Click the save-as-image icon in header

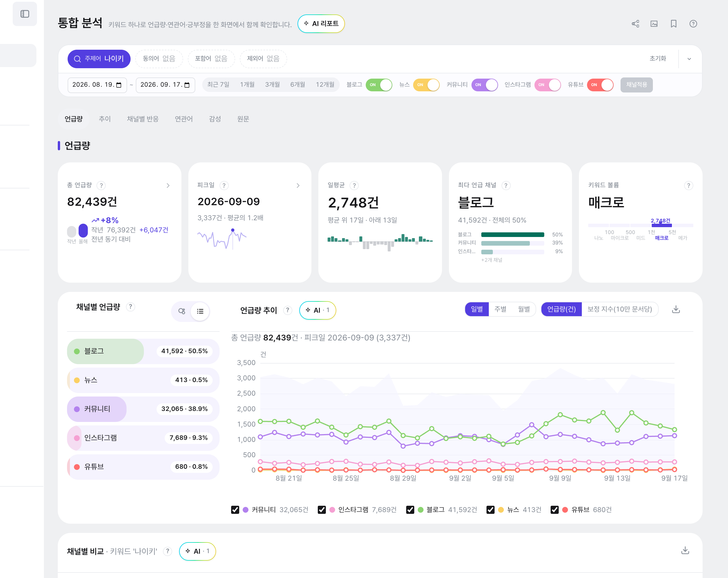pos(654,24)
